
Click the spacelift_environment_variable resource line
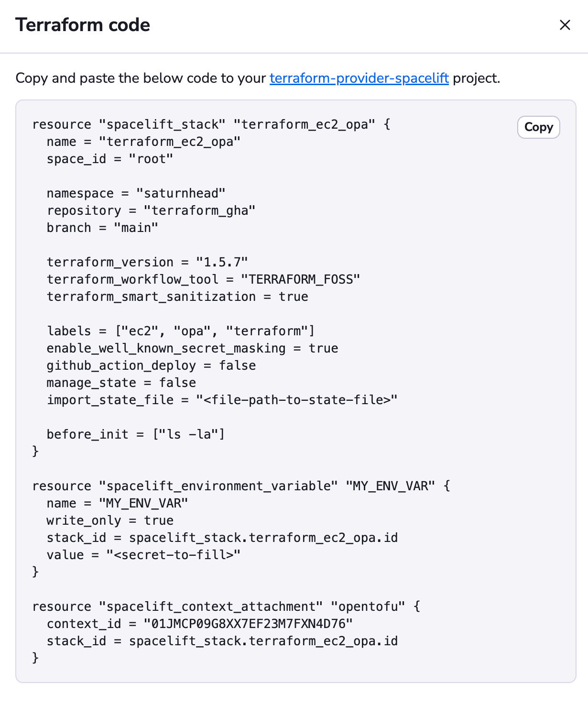click(x=241, y=486)
